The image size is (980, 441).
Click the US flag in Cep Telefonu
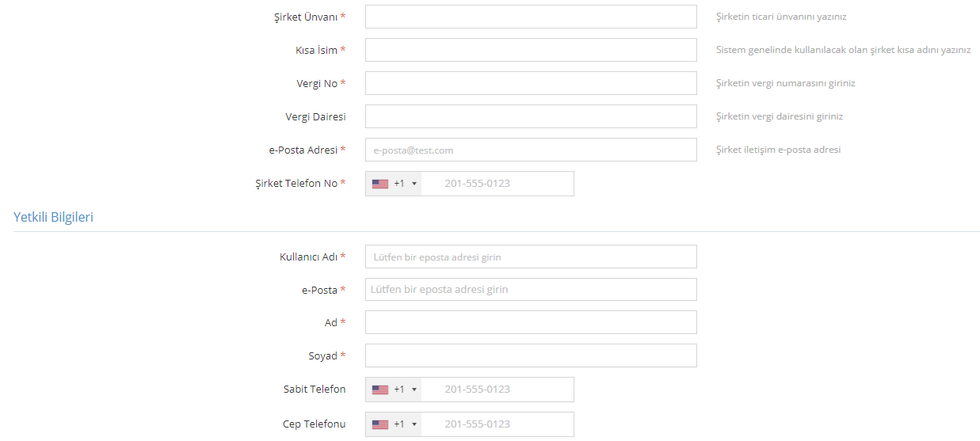click(x=380, y=424)
